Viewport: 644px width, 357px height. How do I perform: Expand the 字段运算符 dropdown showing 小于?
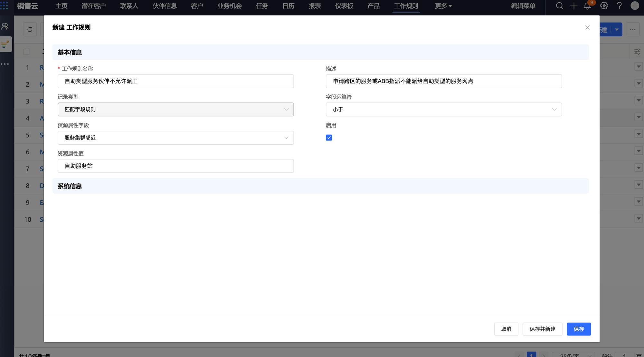(443, 110)
